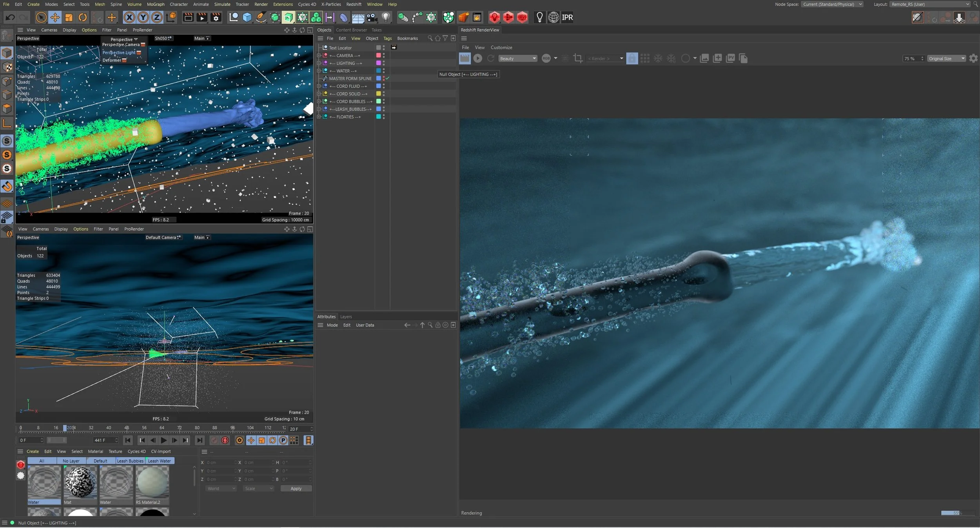Toggle the Z axis lock

(157, 17)
